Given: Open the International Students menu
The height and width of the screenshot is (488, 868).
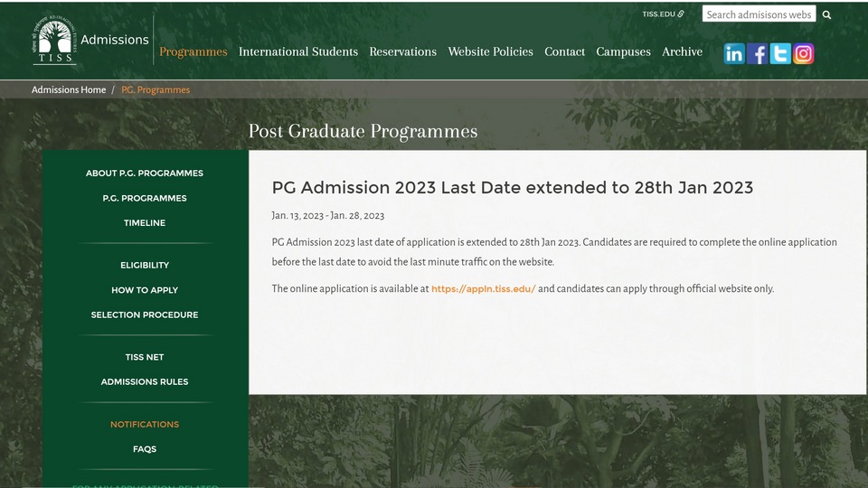Looking at the screenshot, I should point(298,52).
